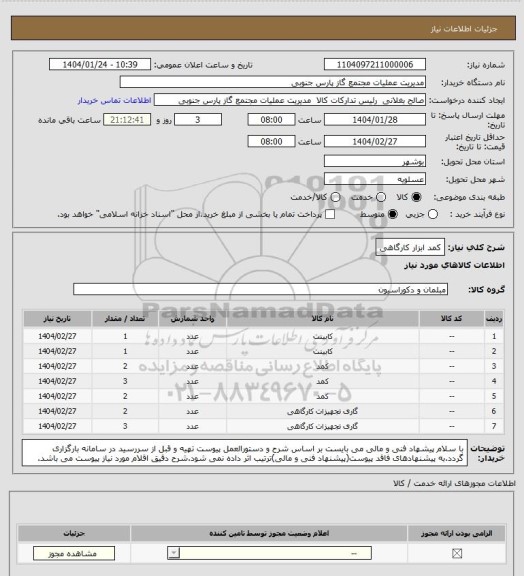Click the date 1404/02/27 in row 7

point(57,426)
